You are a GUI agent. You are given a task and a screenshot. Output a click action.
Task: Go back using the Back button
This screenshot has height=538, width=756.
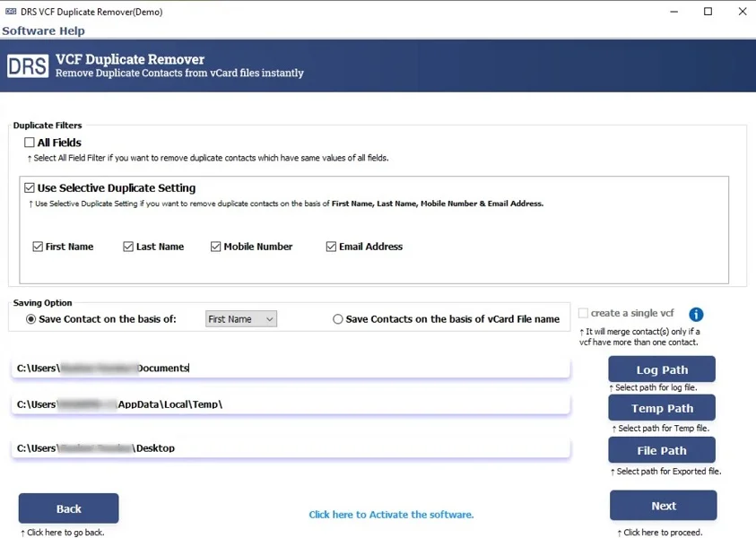pos(68,508)
